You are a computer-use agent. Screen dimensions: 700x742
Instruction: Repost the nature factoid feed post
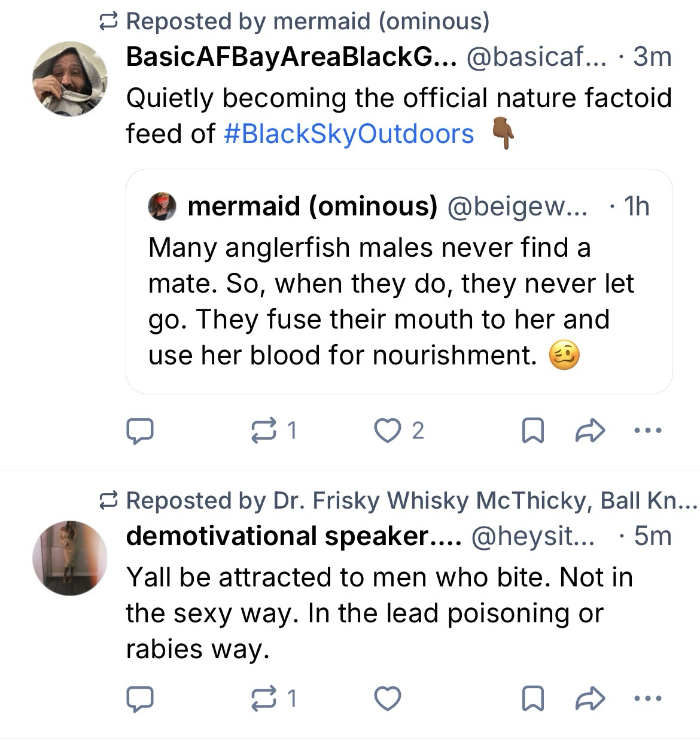[264, 430]
